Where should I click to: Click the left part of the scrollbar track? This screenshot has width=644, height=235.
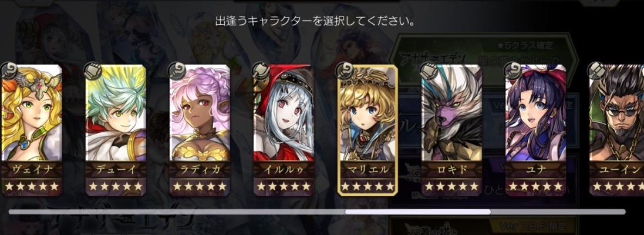click(177, 211)
